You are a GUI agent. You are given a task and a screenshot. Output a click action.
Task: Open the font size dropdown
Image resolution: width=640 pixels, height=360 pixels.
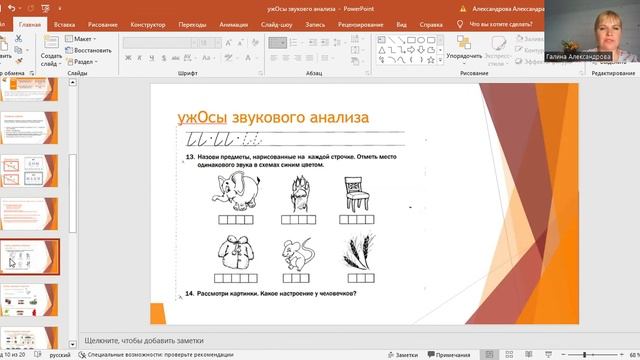click(218, 42)
